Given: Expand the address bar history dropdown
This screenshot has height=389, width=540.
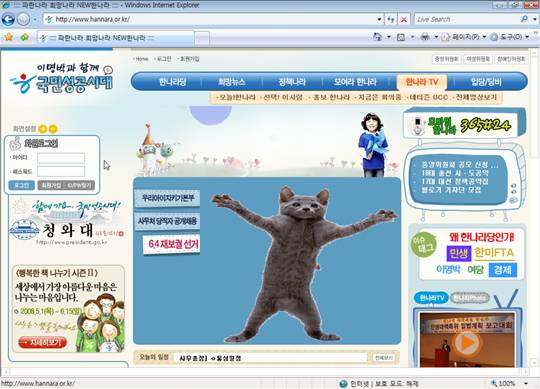Looking at the screenshot, I should (379, 19).
